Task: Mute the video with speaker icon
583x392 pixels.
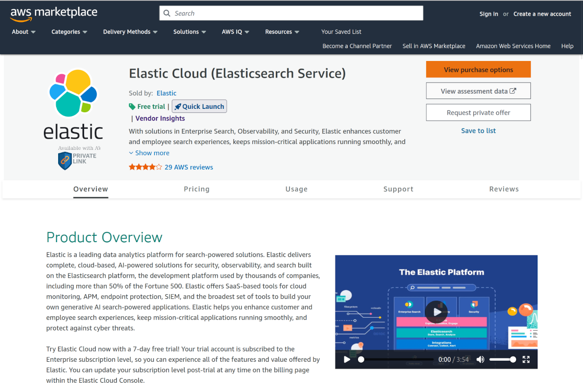Action: [480, 359]
